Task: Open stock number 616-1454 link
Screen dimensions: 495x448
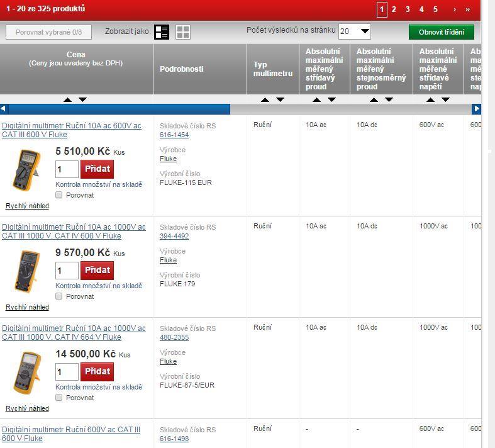Action: click(174, 135)
